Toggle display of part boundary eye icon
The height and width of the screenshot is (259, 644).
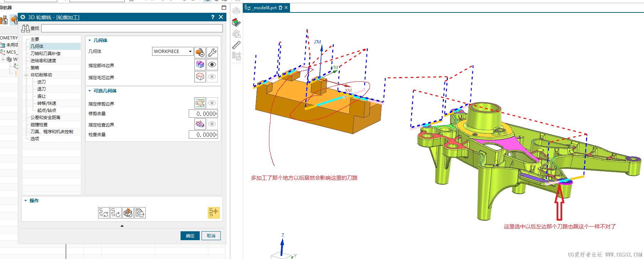(212, 65)
